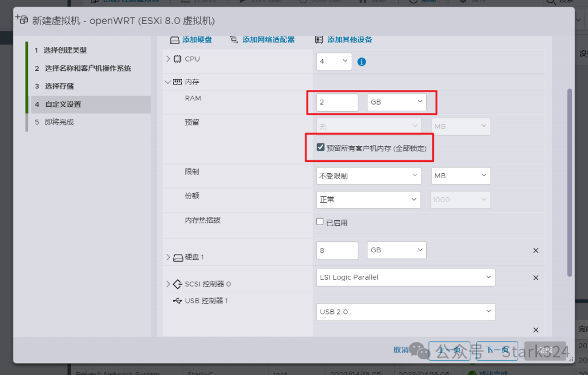Remove 硬盘 1 using its X icon
Screen dimensions: 588x375
(536, 250)
